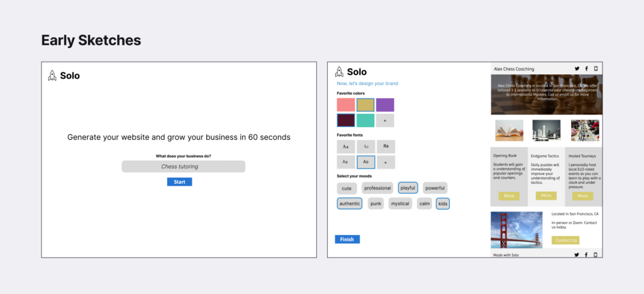Toggle the 'authentic' mood chip
The image size is (644, 294).
350,203
